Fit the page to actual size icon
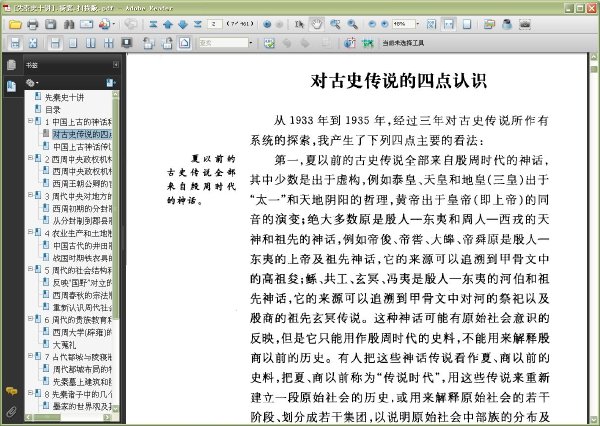 (431, 24)
